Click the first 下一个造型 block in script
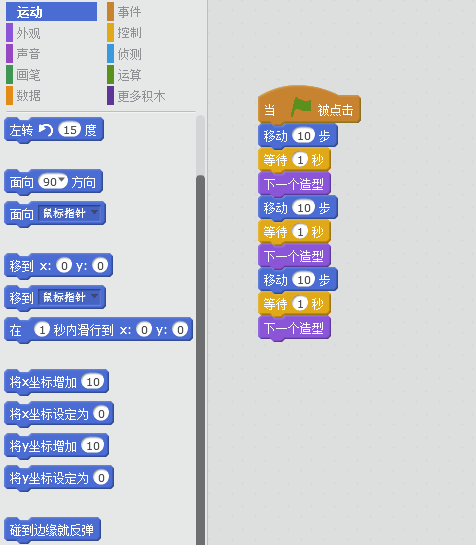 (x=294, y=184)
